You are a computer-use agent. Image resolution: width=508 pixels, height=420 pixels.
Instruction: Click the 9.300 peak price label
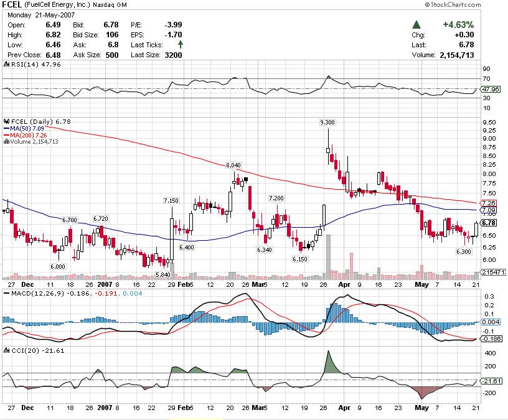point(327,122)
